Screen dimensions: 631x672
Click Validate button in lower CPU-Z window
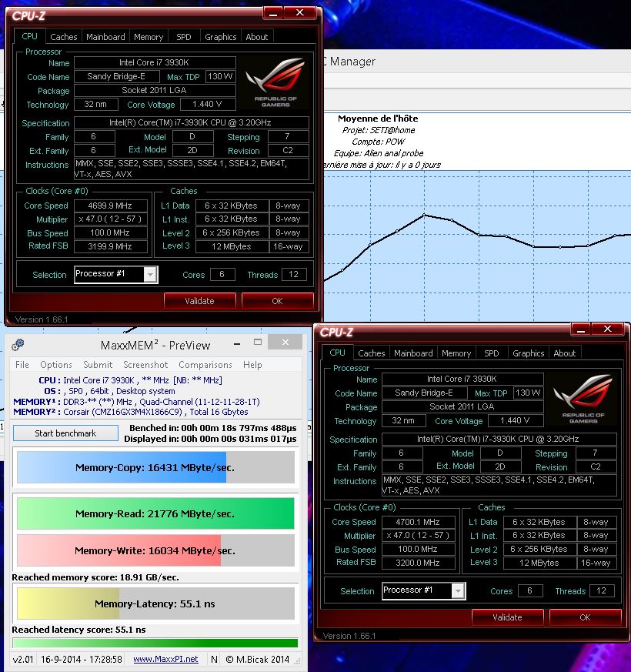[507, 617]
